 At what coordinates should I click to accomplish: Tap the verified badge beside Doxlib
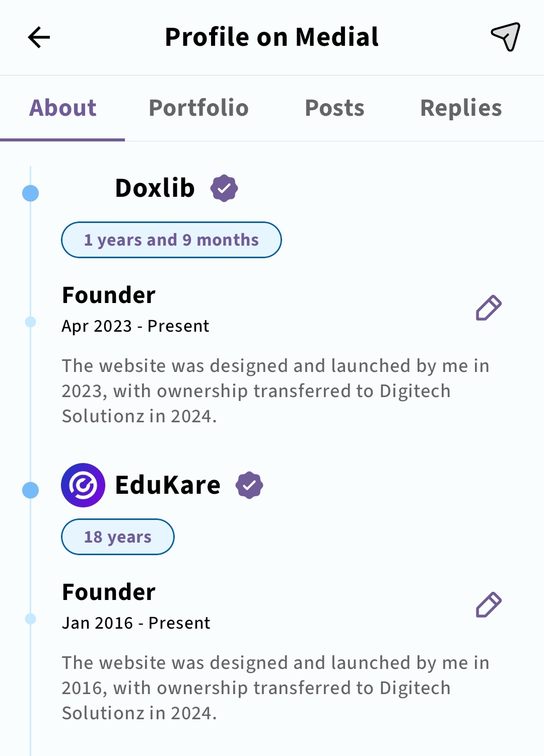click(224, 188)
